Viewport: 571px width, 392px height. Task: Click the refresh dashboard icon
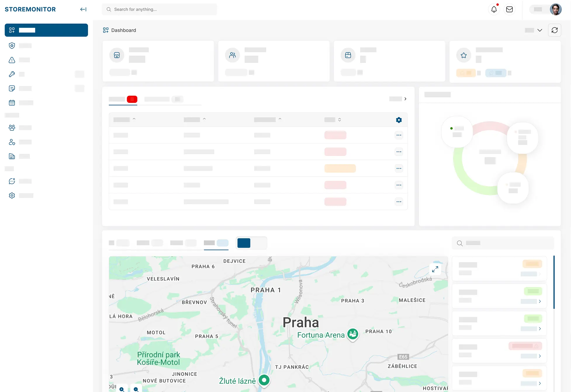pyautogui.click(x=554, y=30)
